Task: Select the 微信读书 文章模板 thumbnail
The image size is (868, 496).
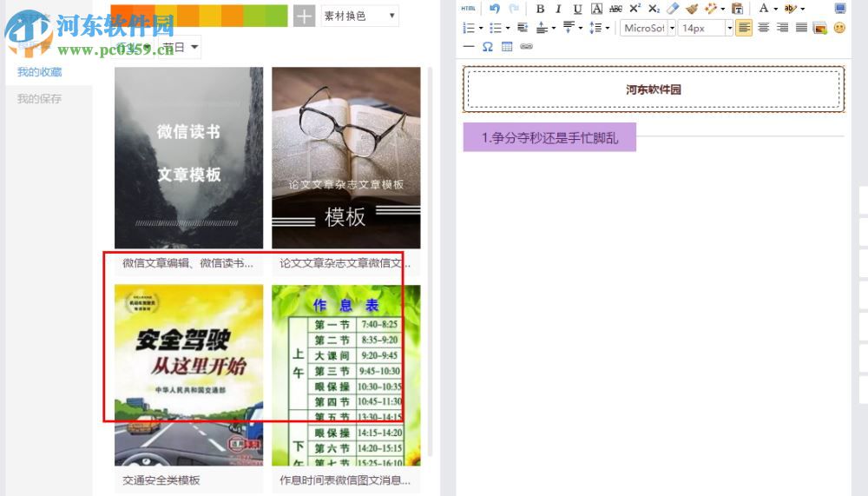Action: [188, 158]
